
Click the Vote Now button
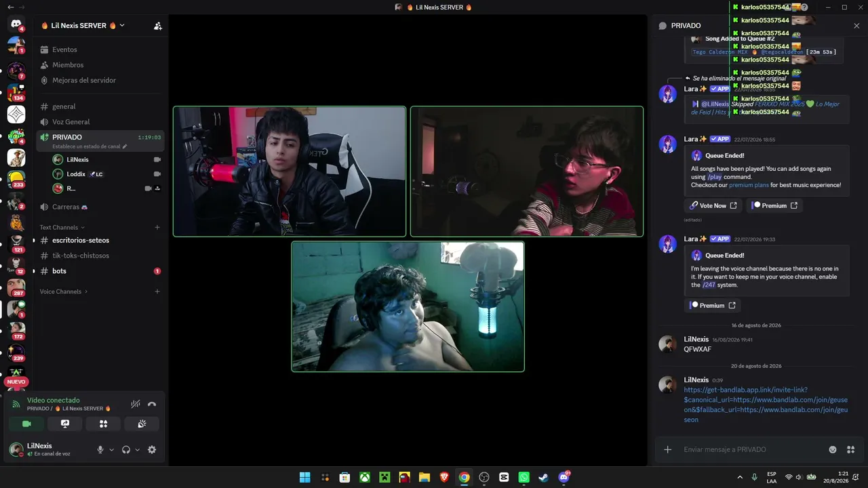point(713,205)
